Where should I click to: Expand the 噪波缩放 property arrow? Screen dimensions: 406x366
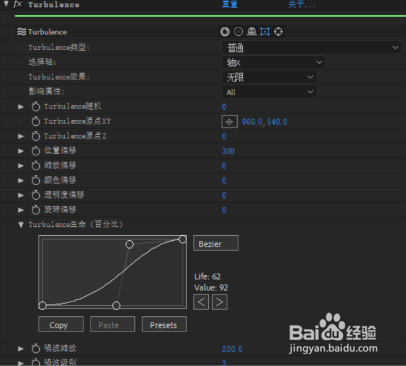pos(21,349)
